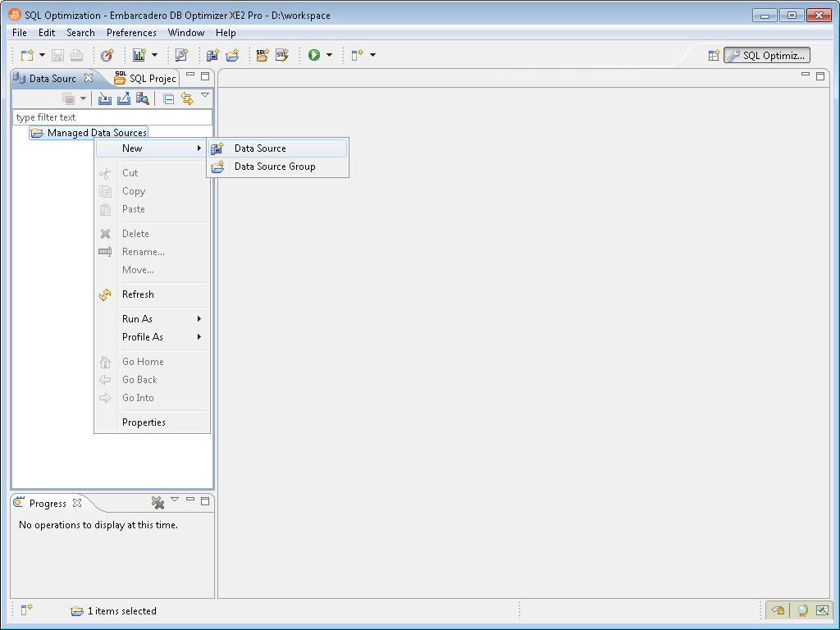
Task: Click the new SQL file pencil icon
Action: pos(282,55)
